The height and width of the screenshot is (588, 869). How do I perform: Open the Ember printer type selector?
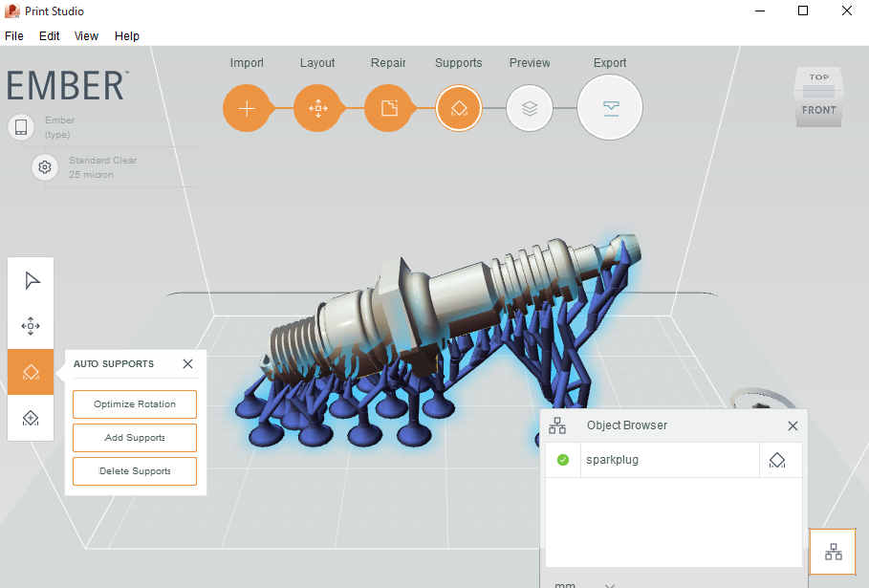tap(21, 127)
